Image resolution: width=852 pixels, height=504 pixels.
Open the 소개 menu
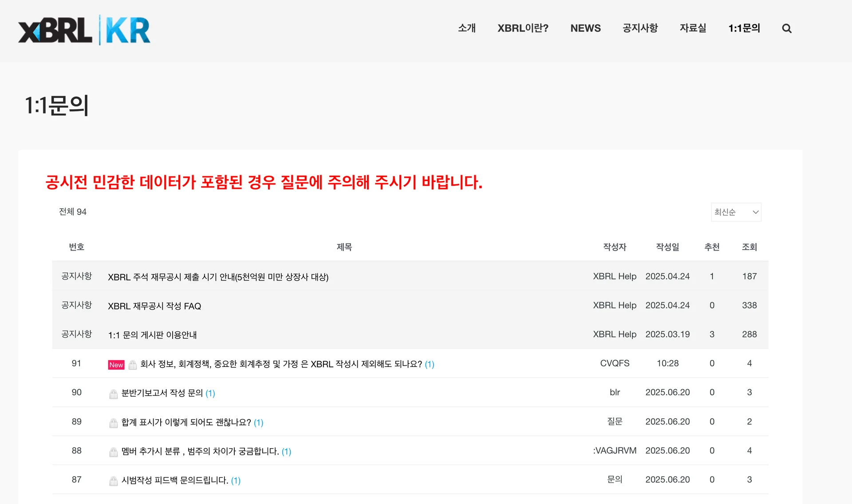click(x=467, y=28)
